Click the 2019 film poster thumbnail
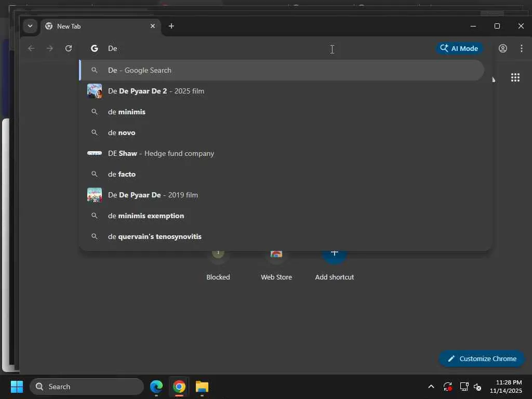Viewport: 532px width, 399px height. [x=95, y=195]
